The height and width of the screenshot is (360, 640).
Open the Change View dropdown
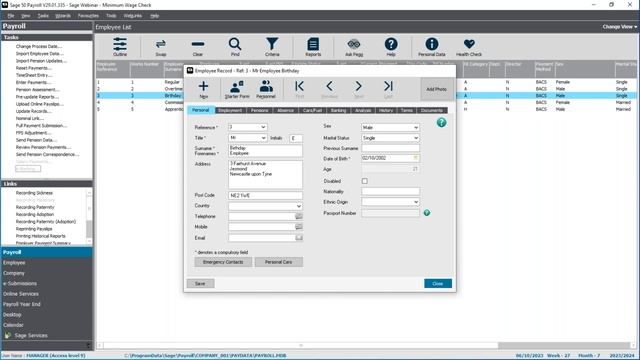click(619, 27)
